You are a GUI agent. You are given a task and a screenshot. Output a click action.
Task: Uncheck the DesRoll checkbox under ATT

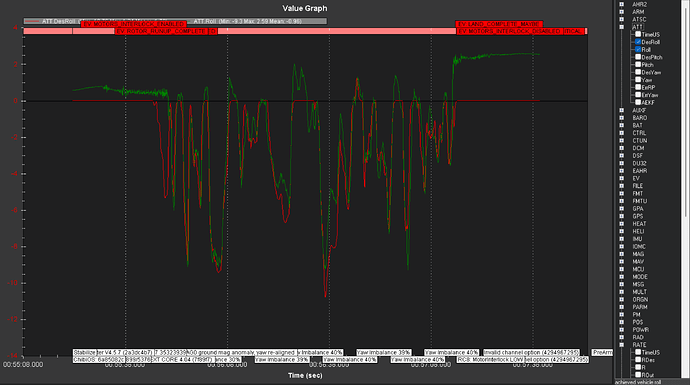coord(638,42)
